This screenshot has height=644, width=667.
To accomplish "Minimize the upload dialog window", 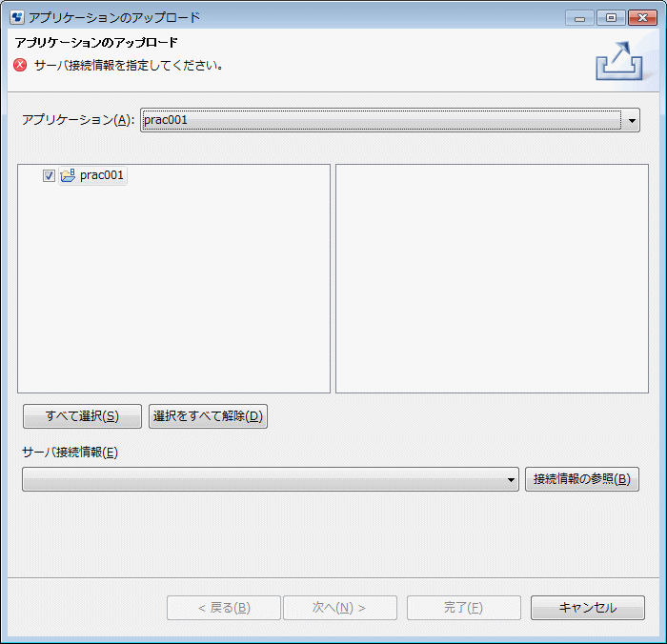I will click(579, 17).
